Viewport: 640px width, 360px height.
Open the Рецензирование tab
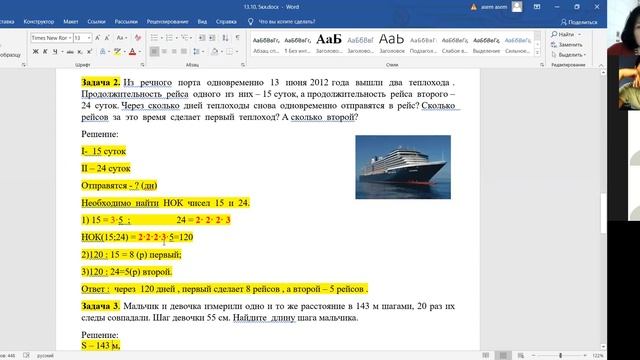[167, 22]
